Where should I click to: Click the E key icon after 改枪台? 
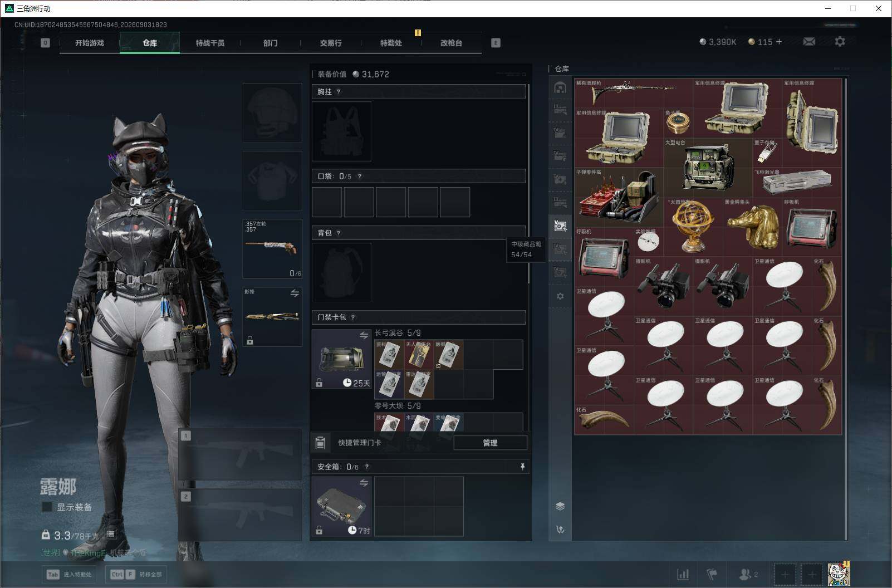[496, 43]
